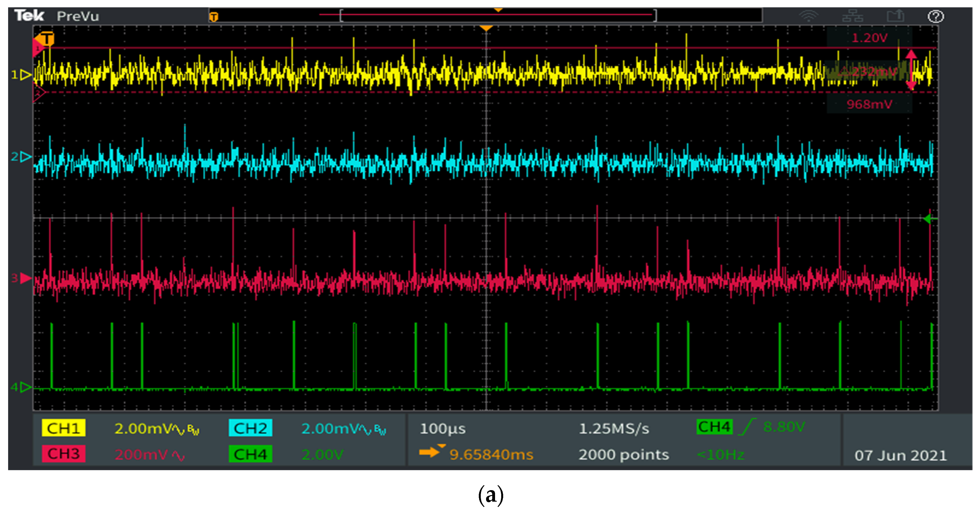This screenshot has height=519, width=980.
Task: Click the orange trigger position marker at top center
Action: pos(486,28)
